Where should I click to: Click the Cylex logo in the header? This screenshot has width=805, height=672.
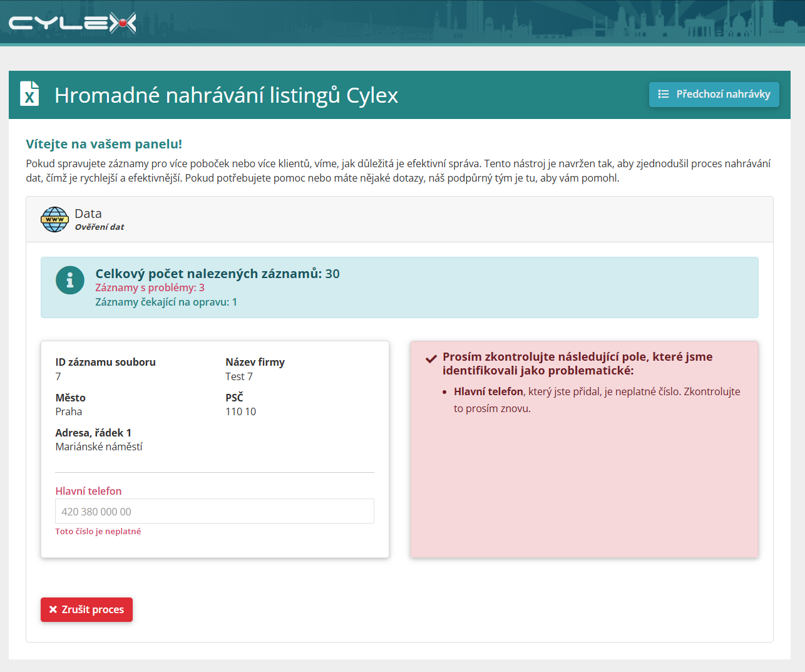[72, 23]
